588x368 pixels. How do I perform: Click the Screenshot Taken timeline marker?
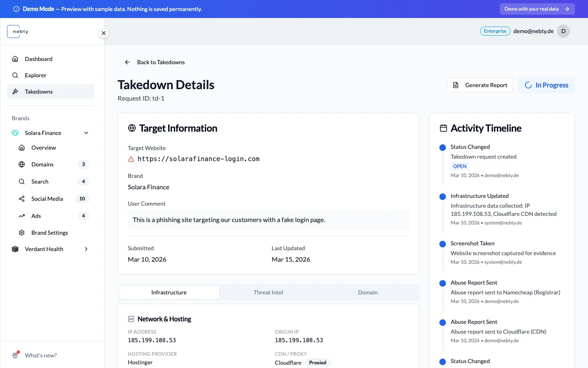point(443,244)
